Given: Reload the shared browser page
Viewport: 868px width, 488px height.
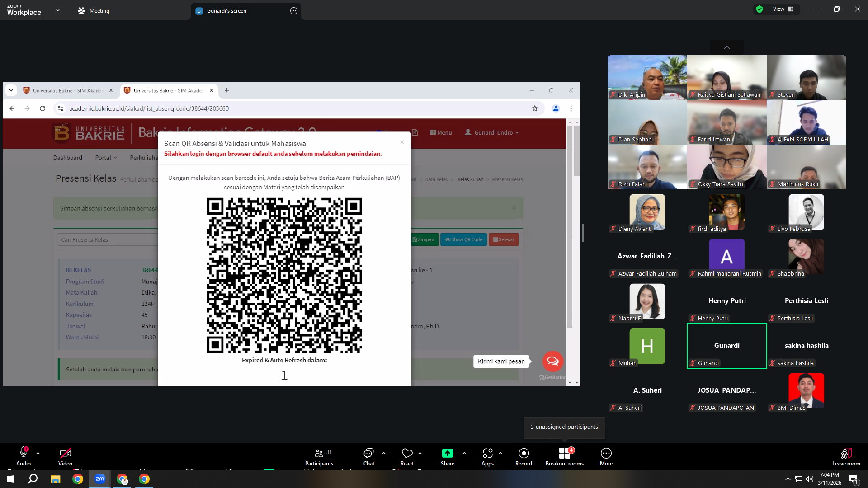Looking at the screenshot, I should (x=42, y=108).
